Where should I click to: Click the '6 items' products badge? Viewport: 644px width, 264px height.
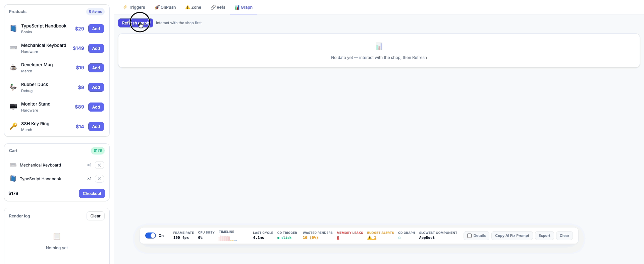(x=95, y=11)
